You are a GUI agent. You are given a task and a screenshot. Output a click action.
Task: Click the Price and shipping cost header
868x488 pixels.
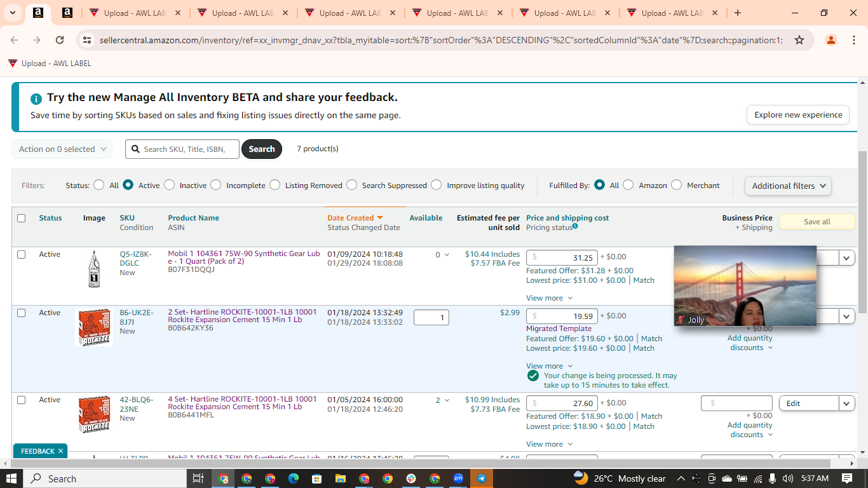point(567,218)
